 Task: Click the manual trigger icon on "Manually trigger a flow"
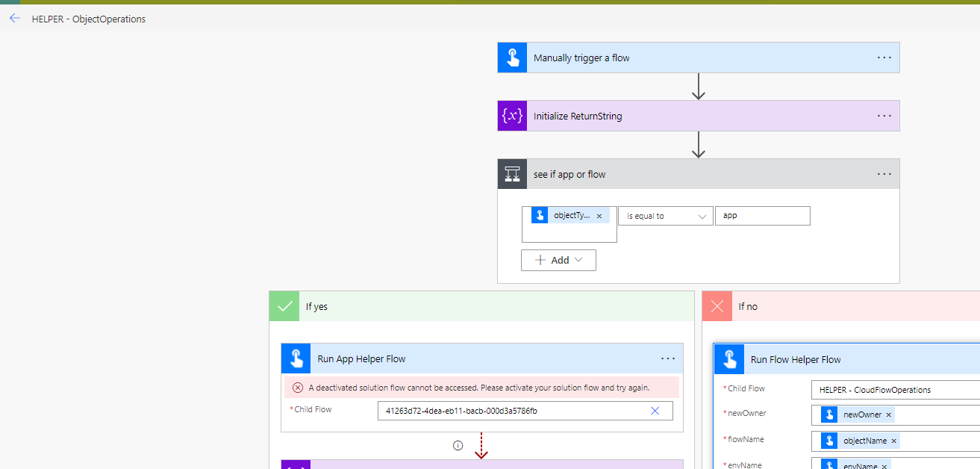[512, 58]
